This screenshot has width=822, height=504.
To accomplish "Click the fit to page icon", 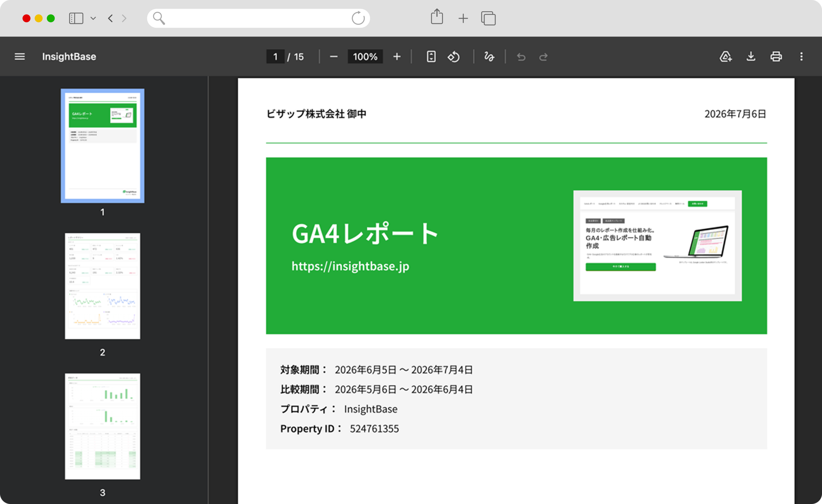I will [431, 57].
